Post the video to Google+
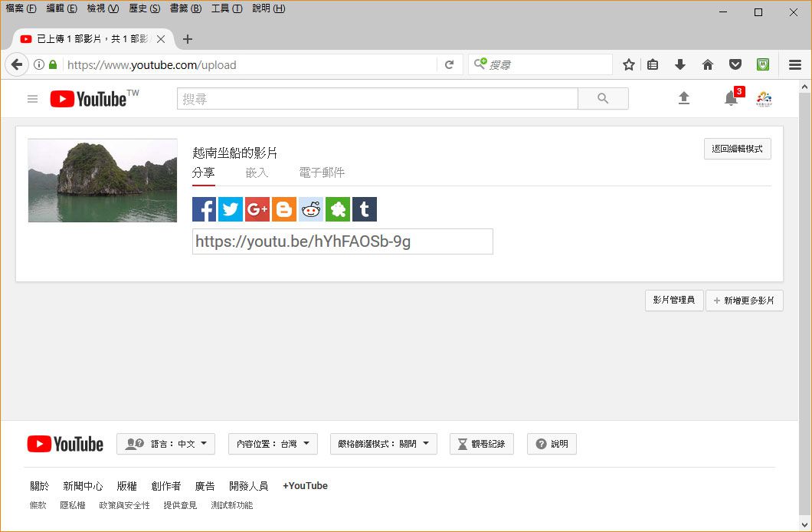Image resolution: width=812 pixels, height=532 pixels. [257, 209]
